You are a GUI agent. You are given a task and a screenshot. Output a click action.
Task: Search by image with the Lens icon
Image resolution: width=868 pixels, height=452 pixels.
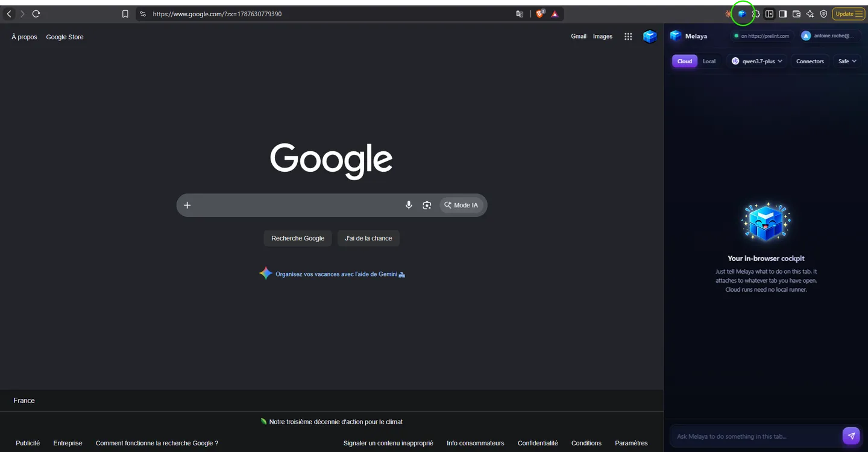click(x=427, y=205)
